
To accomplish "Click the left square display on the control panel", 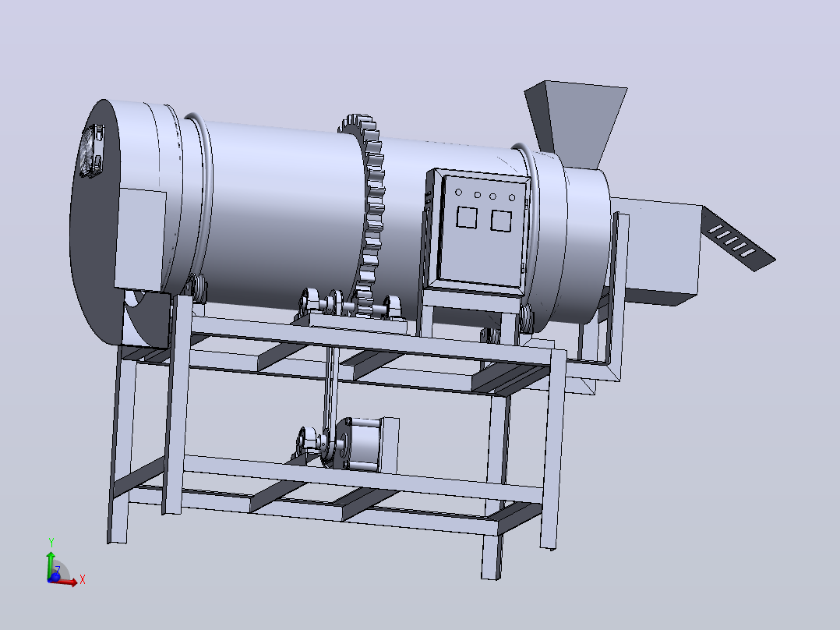I will (467, 218).
